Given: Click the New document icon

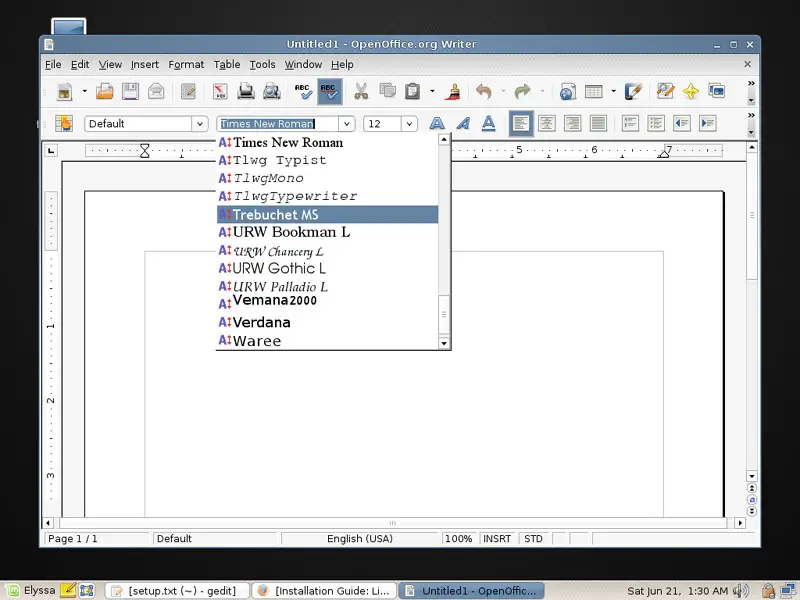Looking at the screenshot, I should [x=64, y=92].
